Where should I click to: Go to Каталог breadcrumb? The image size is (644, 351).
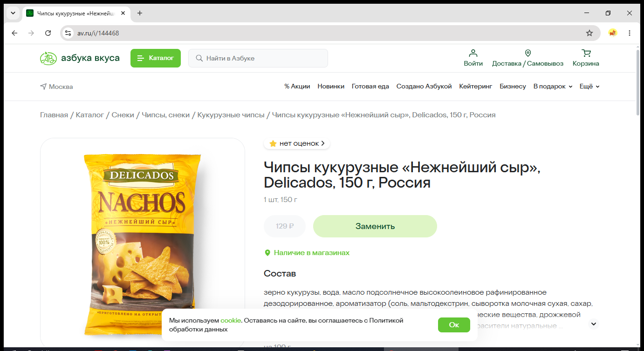(90, 115)
